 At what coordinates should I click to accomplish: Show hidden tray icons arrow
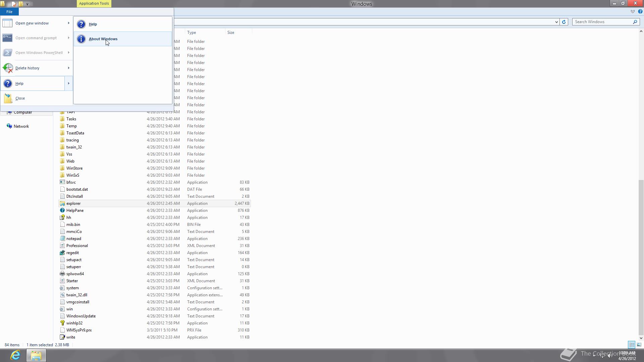pos(594,356)
